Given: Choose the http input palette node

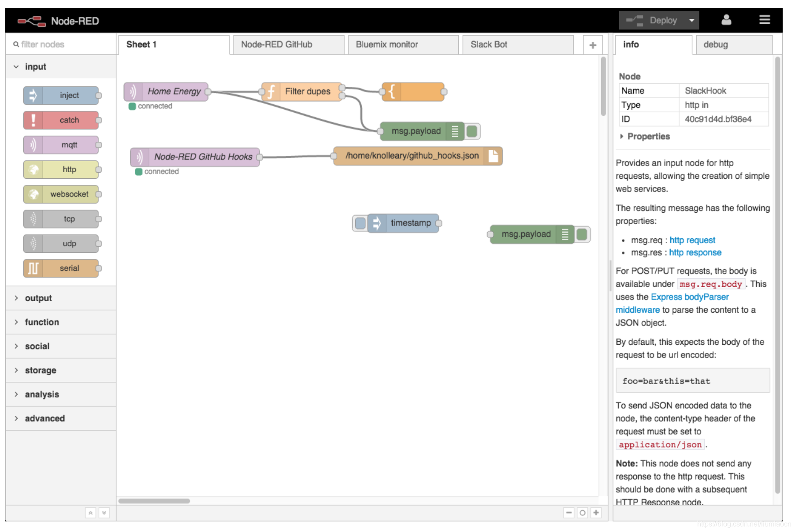Looking at the screenshot, I should (x=61, y=170).
